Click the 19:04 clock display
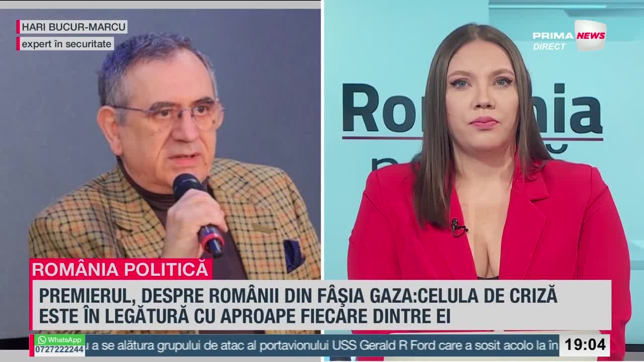Screen dimensions: 644x362 [x=585, y=345]
